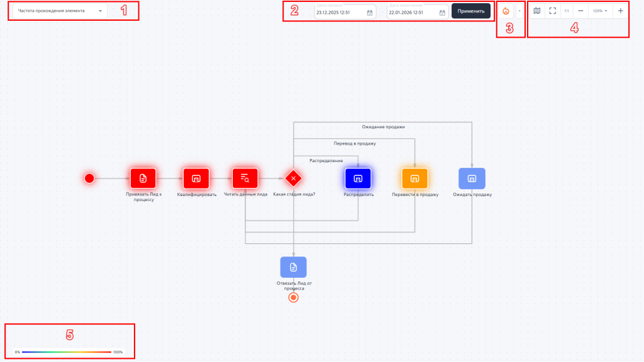The height and width of the screenshot is (362, 644).
Task: Select the 'Квалифицировать' task node
Action: 196,178
